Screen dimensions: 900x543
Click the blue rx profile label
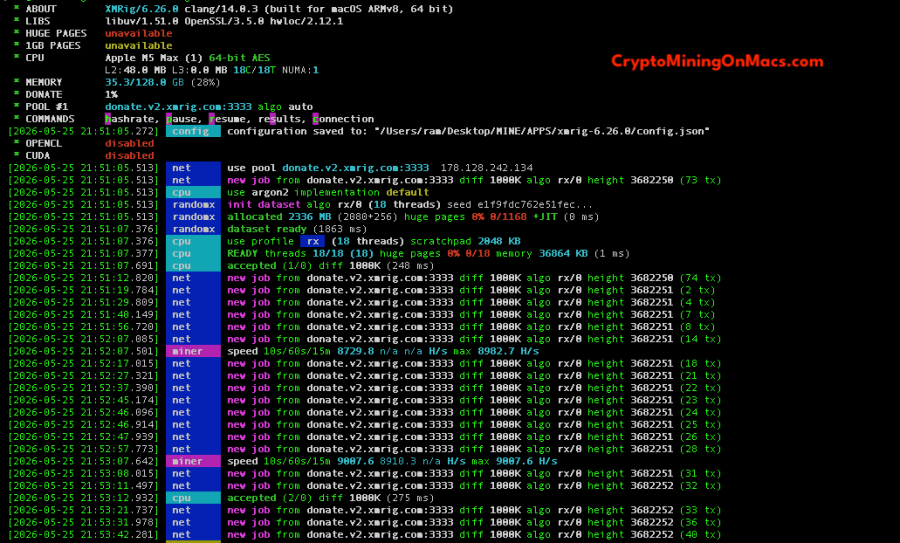point(313,242)
